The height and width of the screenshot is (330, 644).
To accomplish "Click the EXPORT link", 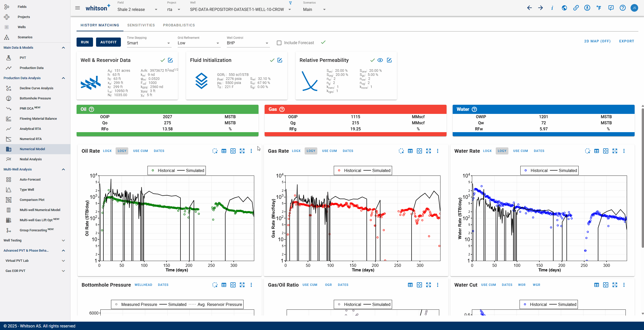I will pos(627,41).
